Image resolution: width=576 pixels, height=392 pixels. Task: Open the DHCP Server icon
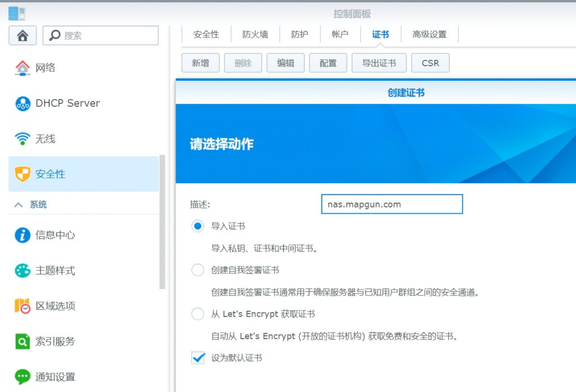tap(22, 103)
